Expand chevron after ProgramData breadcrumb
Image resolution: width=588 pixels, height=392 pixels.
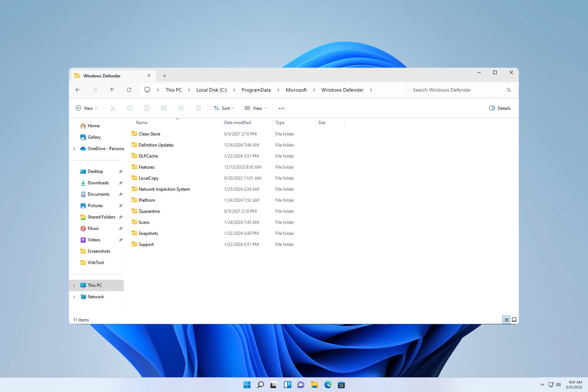[x=278, y=90]
